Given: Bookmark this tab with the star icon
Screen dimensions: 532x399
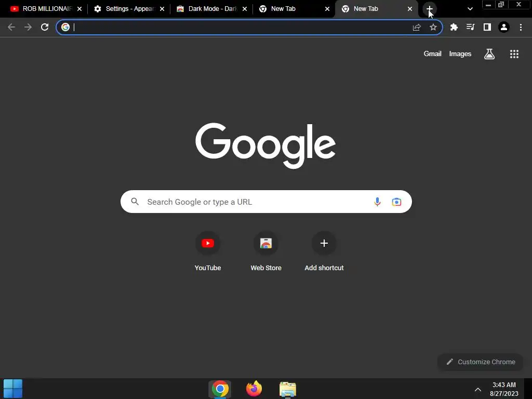Looking at the screenshot, I should point(433,27).
